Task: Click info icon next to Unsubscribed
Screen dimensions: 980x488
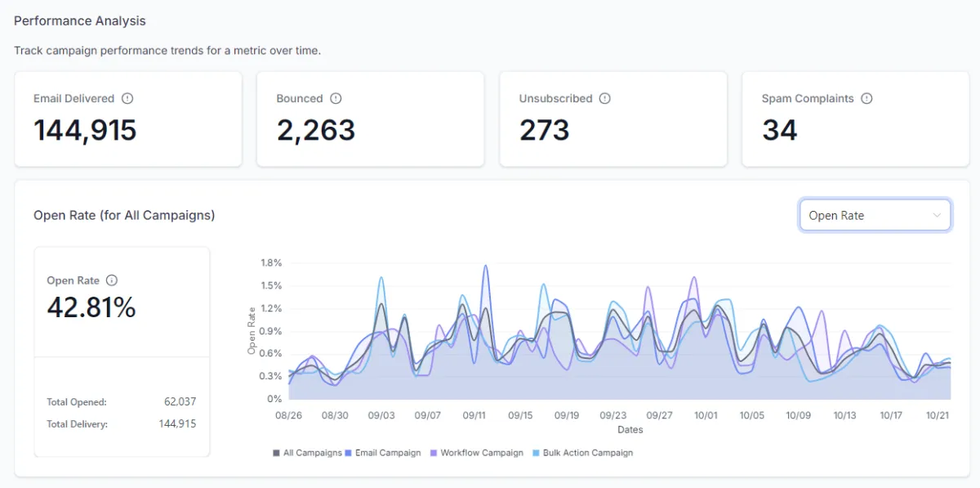Action: coord(605,98)
